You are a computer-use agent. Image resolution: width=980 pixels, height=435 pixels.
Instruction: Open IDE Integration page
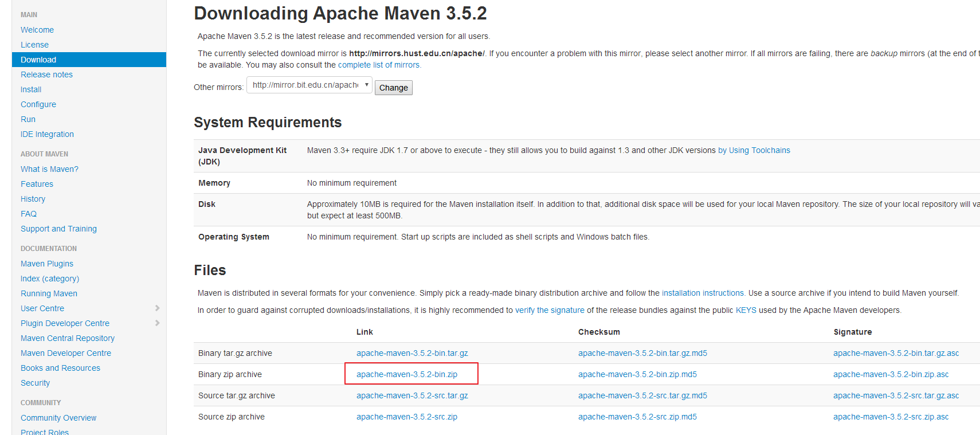coord(47,134)
